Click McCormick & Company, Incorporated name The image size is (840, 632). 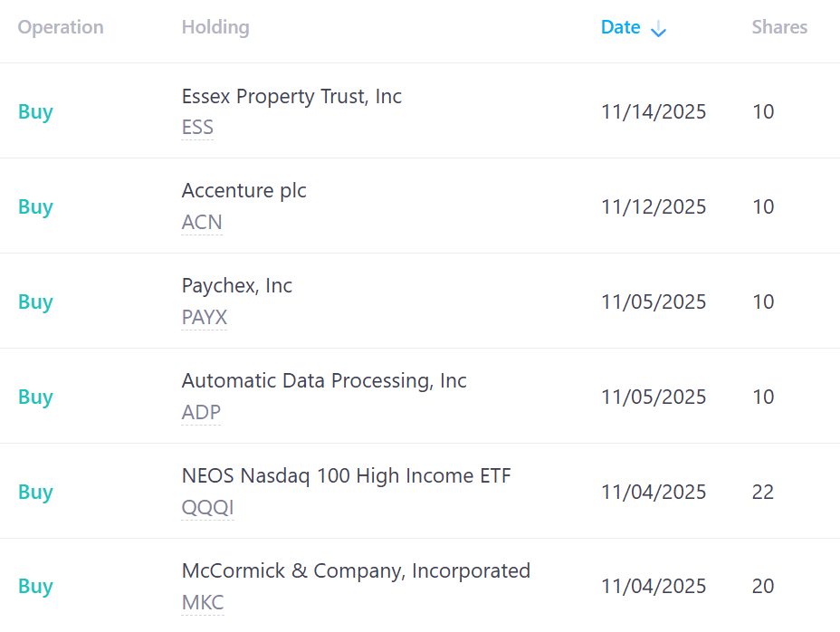click(x=356, y=571)
